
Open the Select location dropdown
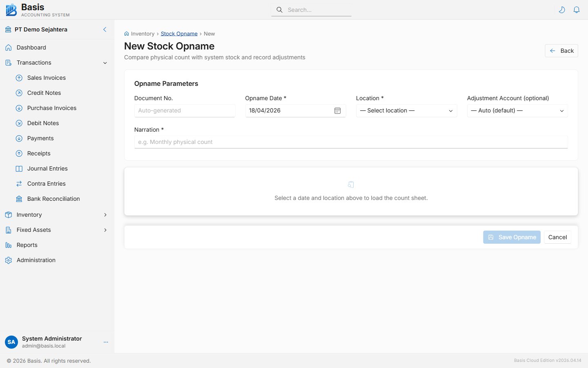pyautogui.click(x=406, y=110)
